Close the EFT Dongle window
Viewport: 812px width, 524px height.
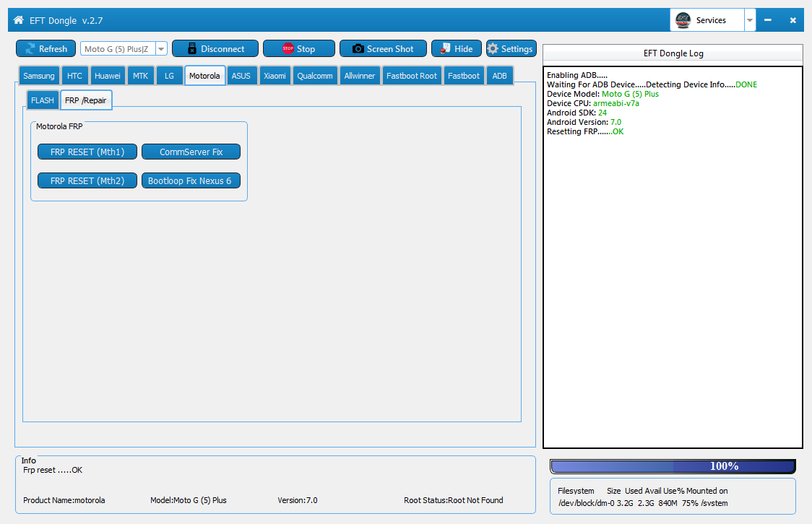792,20
